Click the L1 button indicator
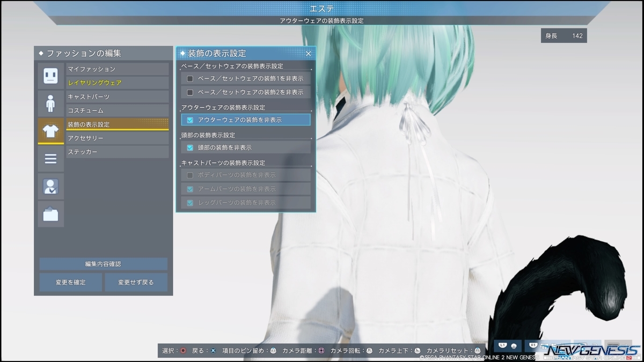The height and width of the screenshot is (362, 644). click(503, 345)
